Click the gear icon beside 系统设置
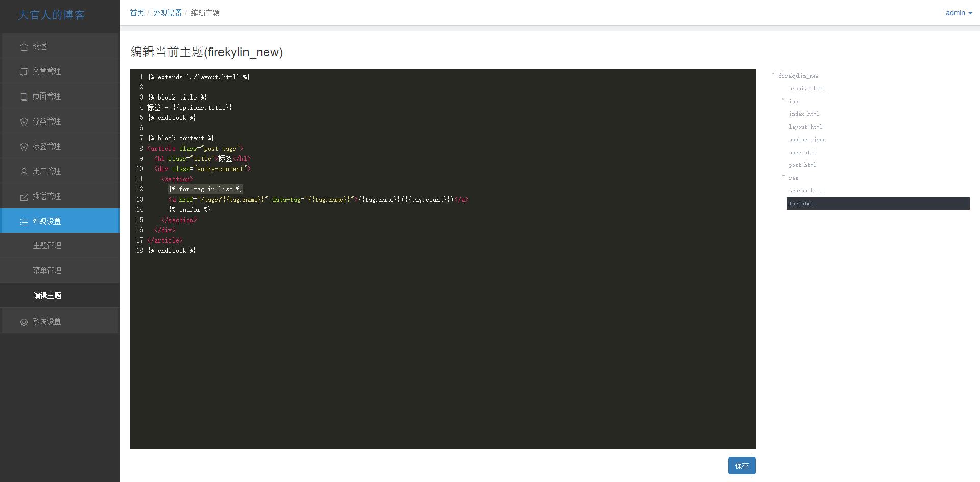Image resolution: width=980 pixels, height=482 pixels. tap(24, 322)
